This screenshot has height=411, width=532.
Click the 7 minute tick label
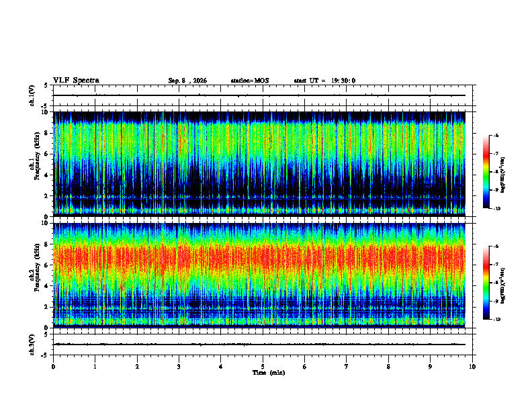347,367
